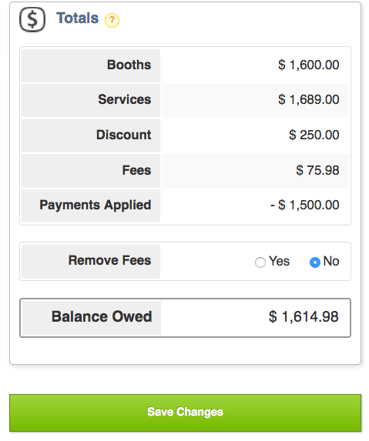Select the No radio button
The height and width of the screenshot is (441, 369).
pyautogui.click(x=315, y=262)
